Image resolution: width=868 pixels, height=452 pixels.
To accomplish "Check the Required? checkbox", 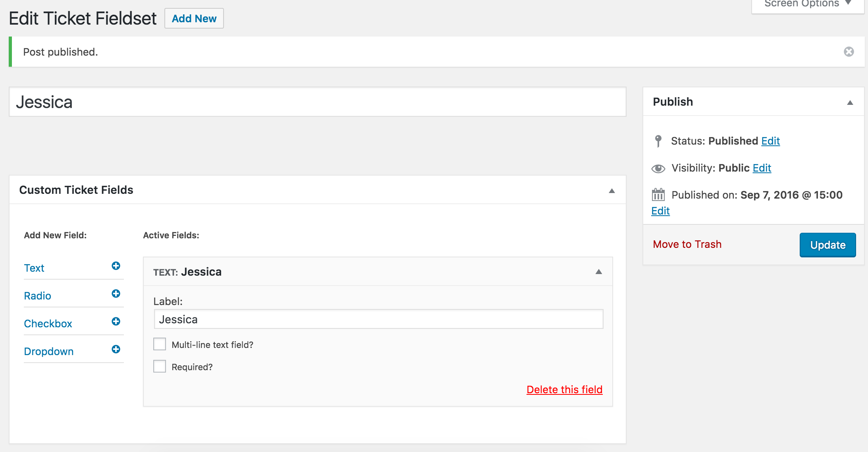I will tap(160, 366).
